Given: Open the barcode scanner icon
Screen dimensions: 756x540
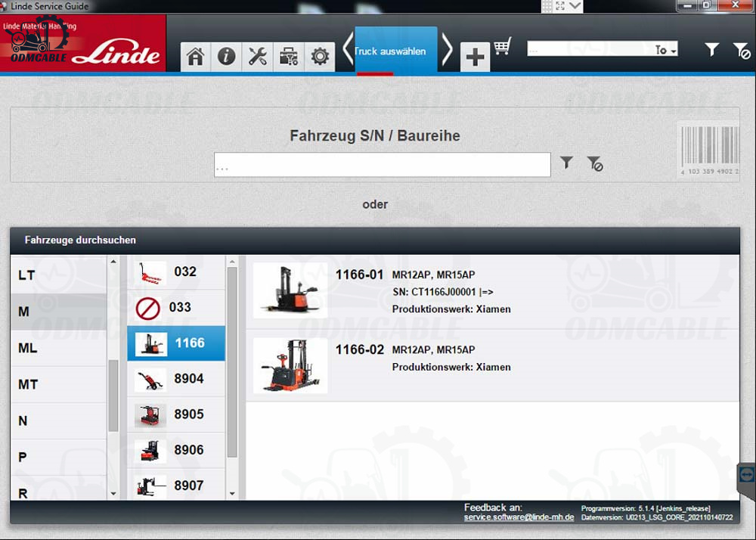Looking at the screenshot, I should click(x=709, y=150).
